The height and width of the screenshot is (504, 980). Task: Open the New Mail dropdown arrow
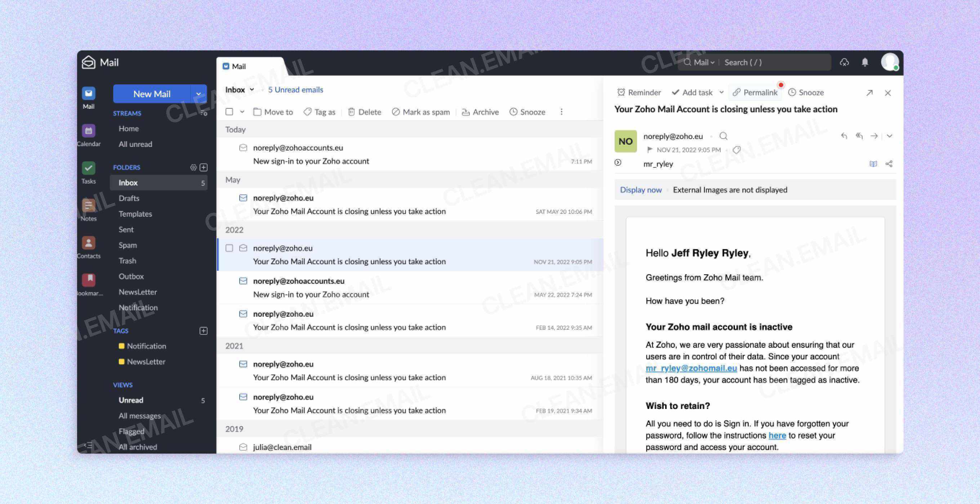pos(198,94)
